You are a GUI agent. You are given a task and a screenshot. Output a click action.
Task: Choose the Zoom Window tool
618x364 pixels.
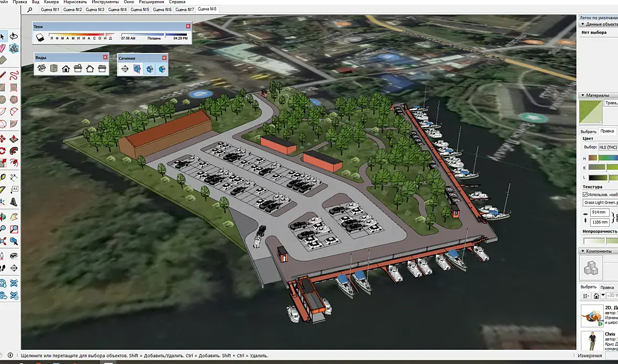tap(14, 229)
